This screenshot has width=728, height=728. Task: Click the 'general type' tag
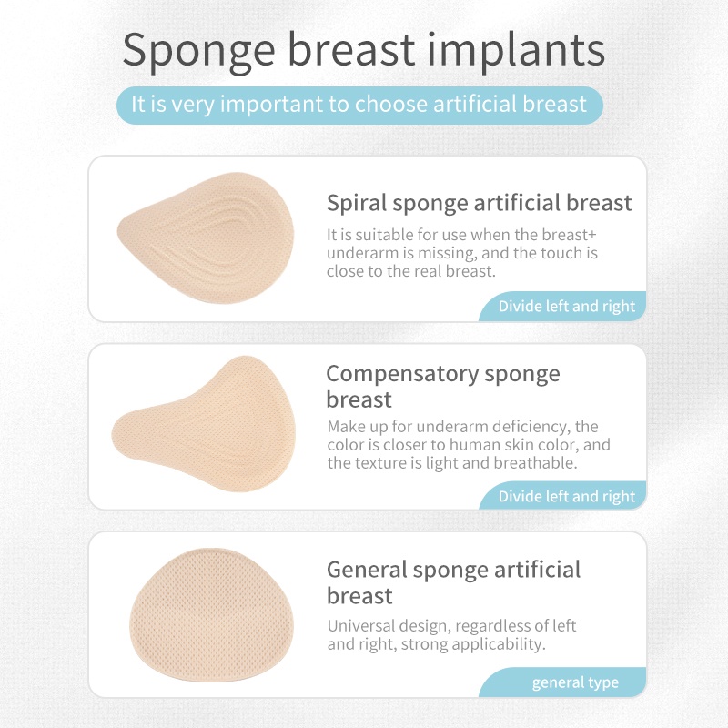[x=575, y=682]
